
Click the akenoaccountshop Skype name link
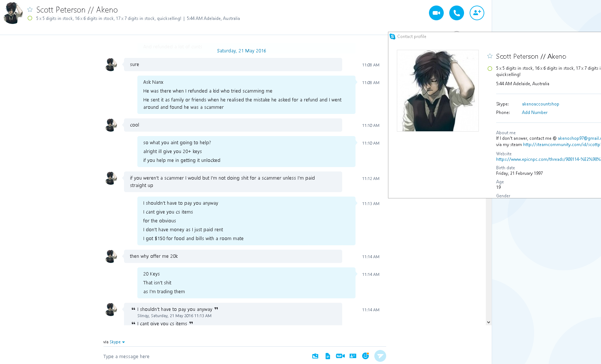[540, 104]
